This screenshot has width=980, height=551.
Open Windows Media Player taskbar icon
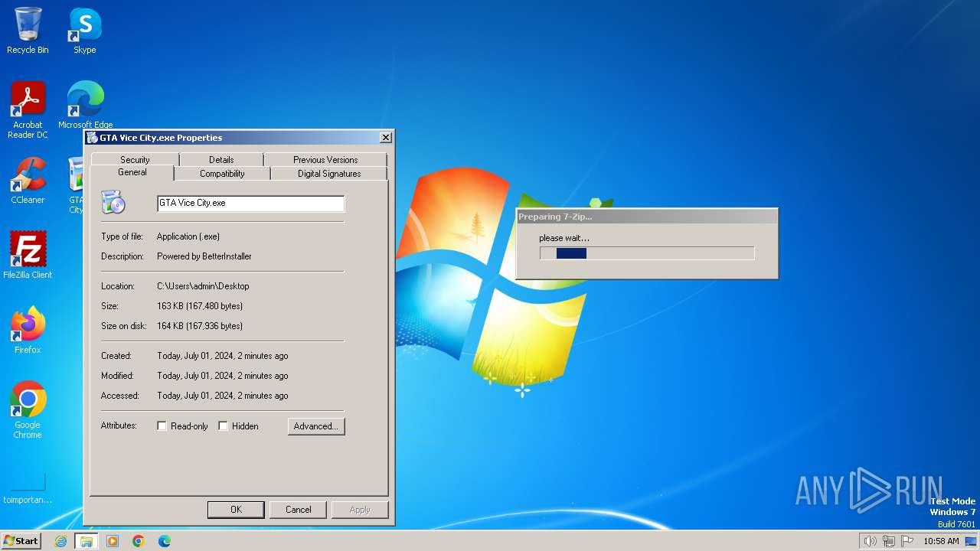coord(113,541)
